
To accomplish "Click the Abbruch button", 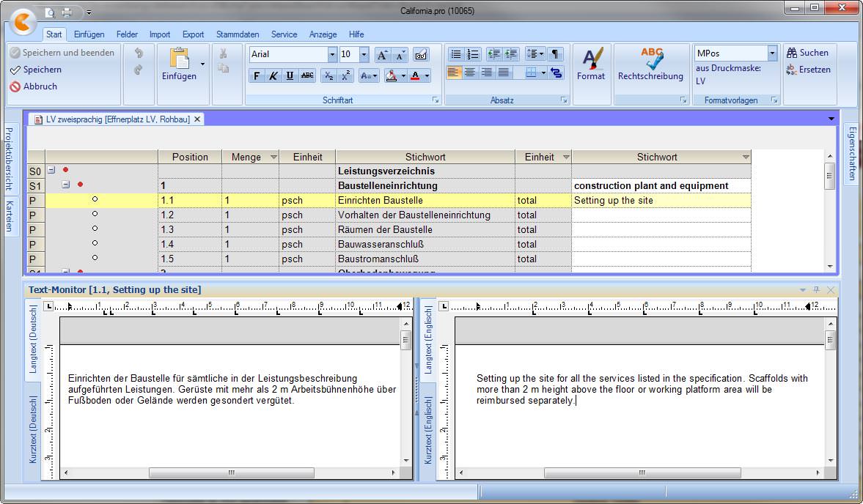I will (34, 86).
